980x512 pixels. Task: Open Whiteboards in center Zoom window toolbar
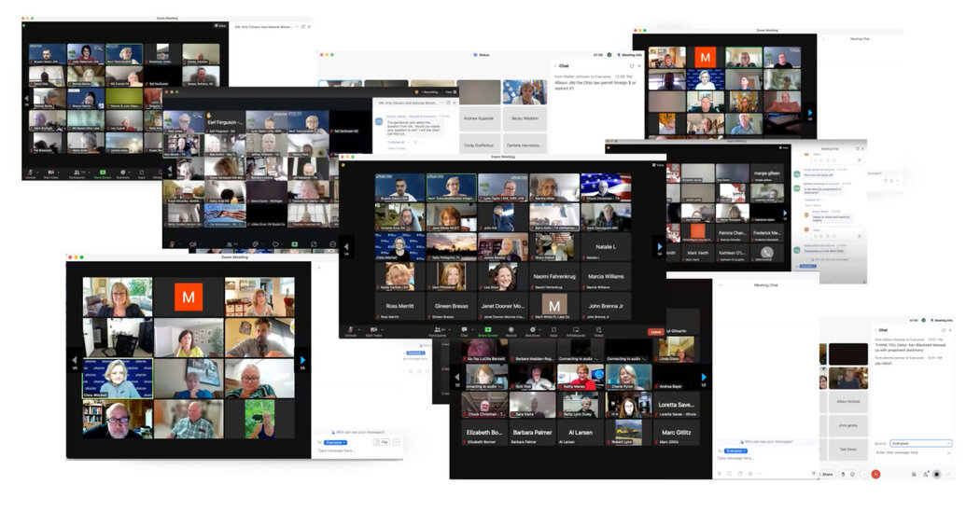[576, 332]
